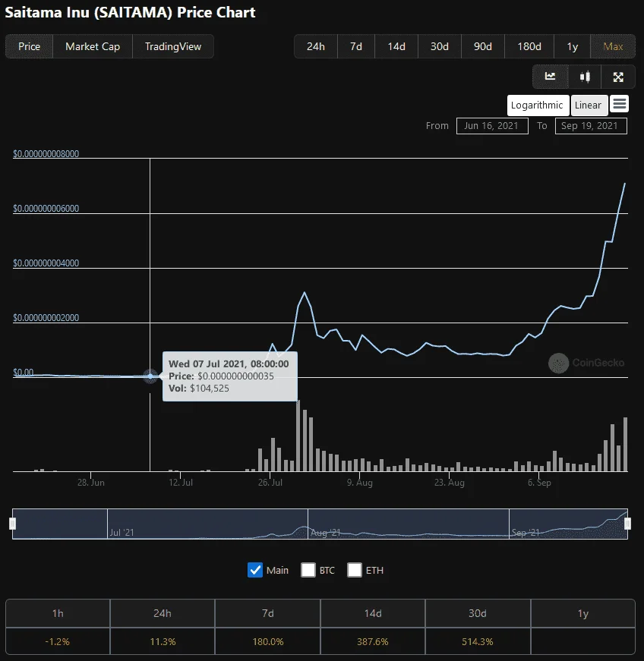Switch chart to Linear scale

coord(589,105)
